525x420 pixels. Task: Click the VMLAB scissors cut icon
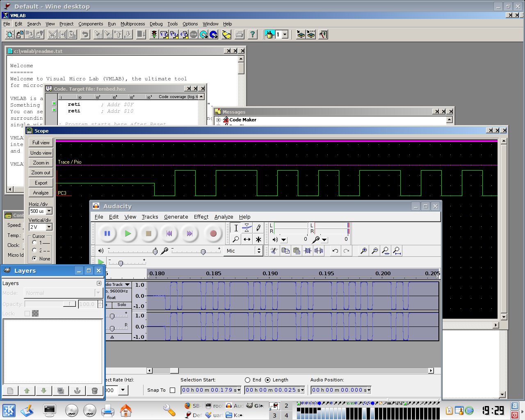(52, 34)
